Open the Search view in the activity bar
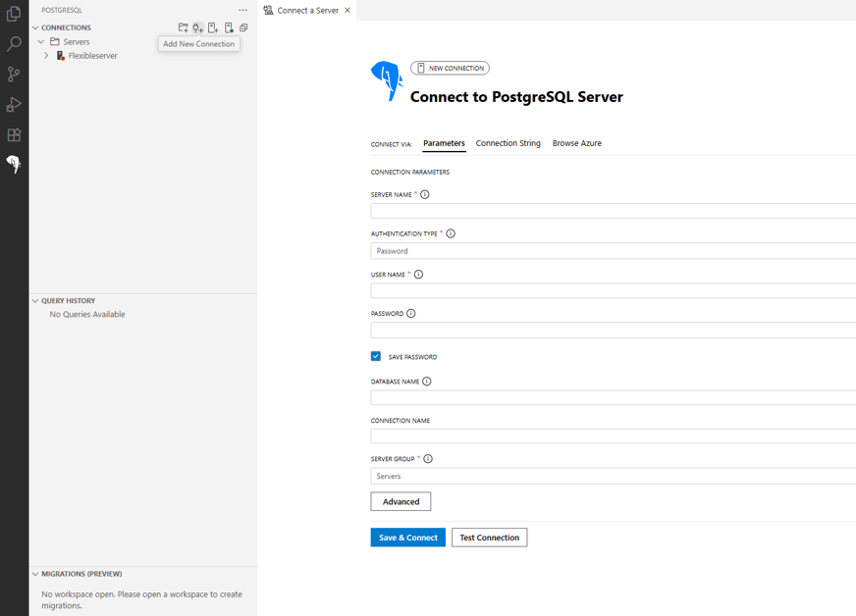 click(14, 43)
